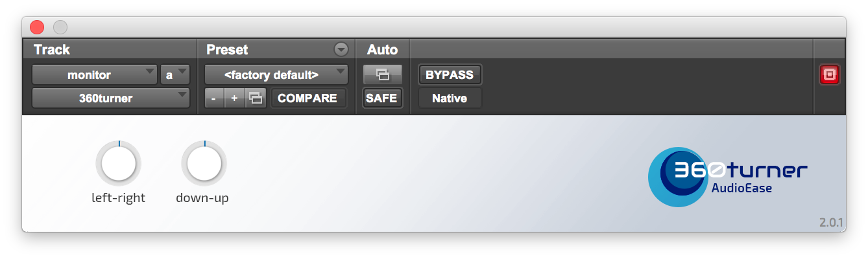Click the plus next preset button
The width and height of the screenshot is (868, 259).
pyautogui.click(x=234, y=98)
